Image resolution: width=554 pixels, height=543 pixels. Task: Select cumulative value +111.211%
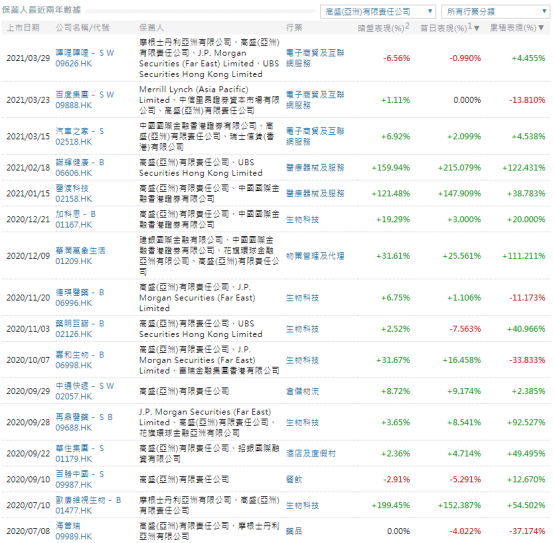[524, 256]
